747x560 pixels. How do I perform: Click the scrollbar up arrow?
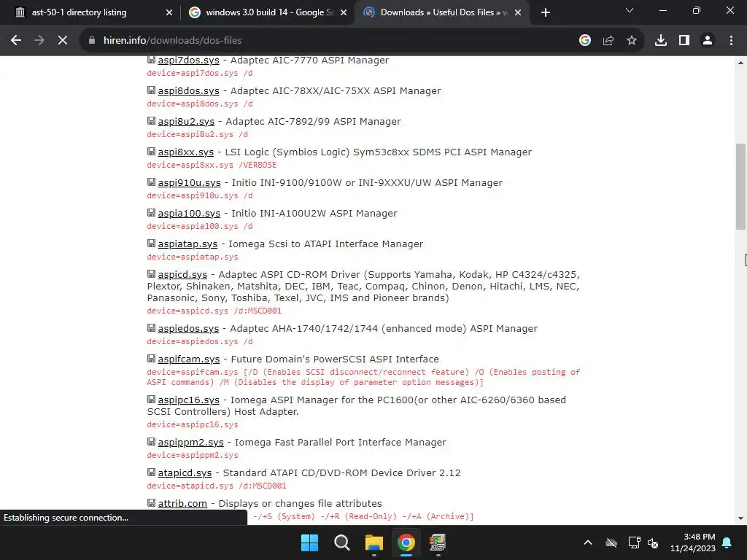point(740,63)
